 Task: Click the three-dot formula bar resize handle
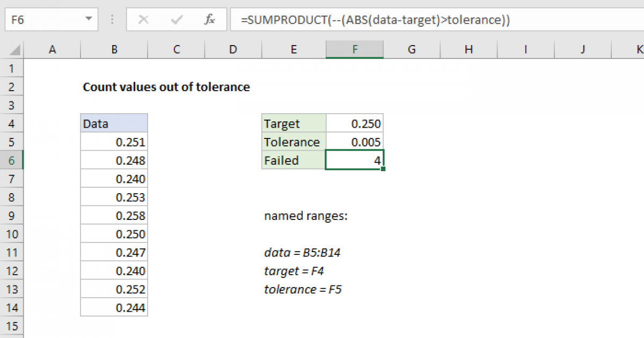(112, 20)
